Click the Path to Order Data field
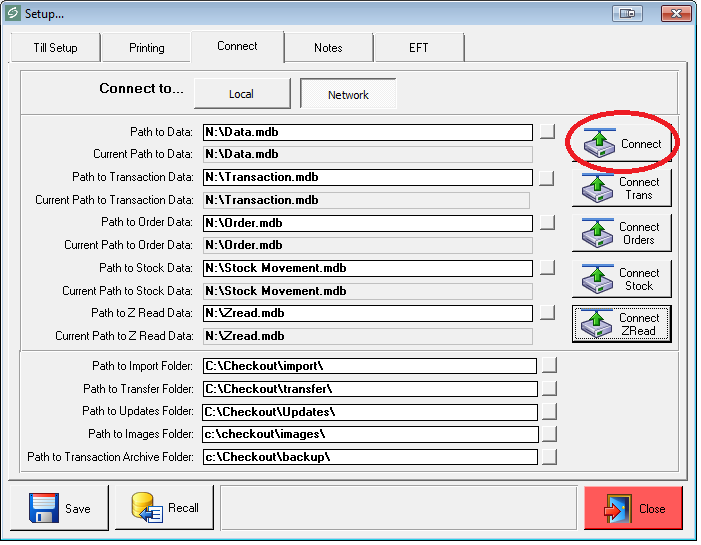 pyautogui.click(x=367, y=223)
